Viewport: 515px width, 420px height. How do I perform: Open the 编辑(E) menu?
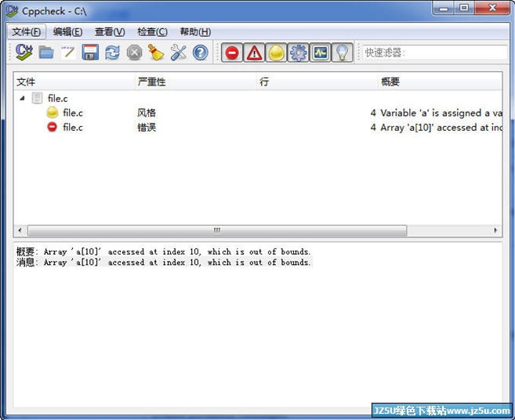pos(67,32)
